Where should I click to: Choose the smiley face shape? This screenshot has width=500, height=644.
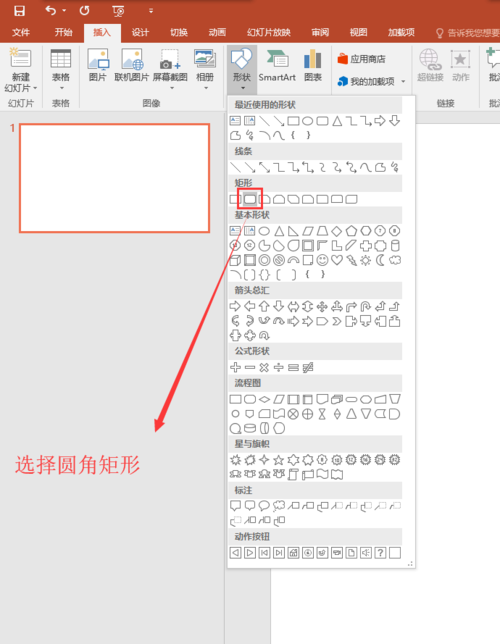point(323,260)
